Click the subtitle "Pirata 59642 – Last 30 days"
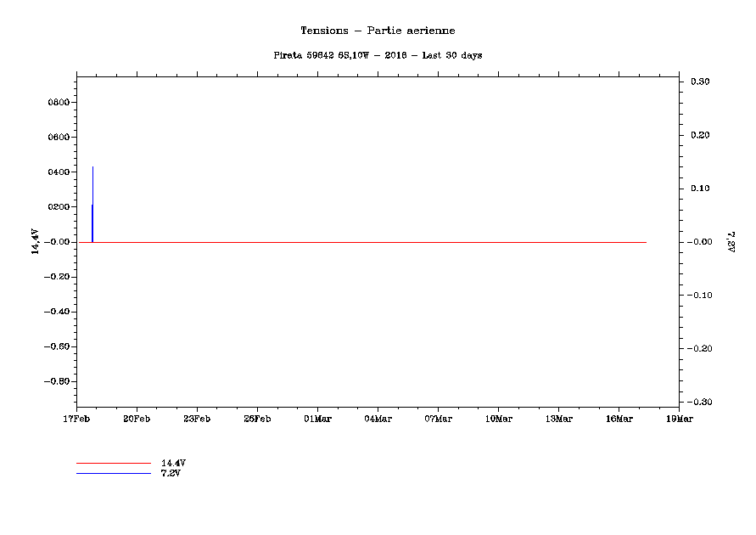Image resolution: width=756 pixels, height=535 pixels. [378, 55]
